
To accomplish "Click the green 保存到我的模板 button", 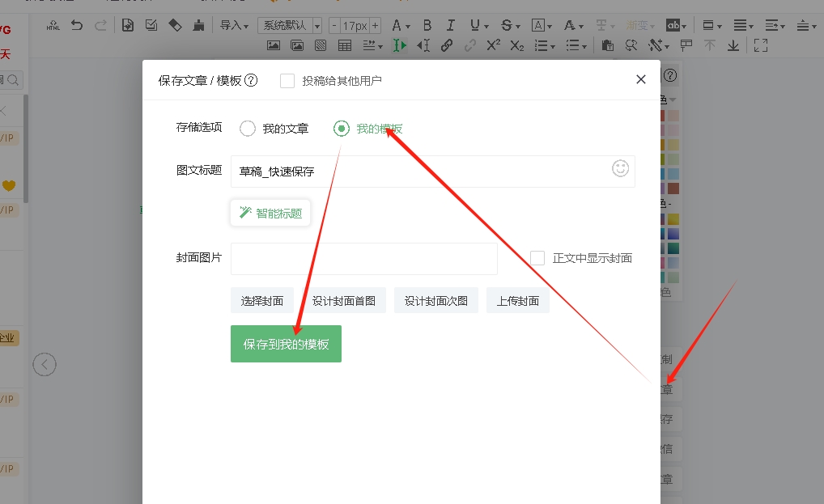I will tap(286, 344).
